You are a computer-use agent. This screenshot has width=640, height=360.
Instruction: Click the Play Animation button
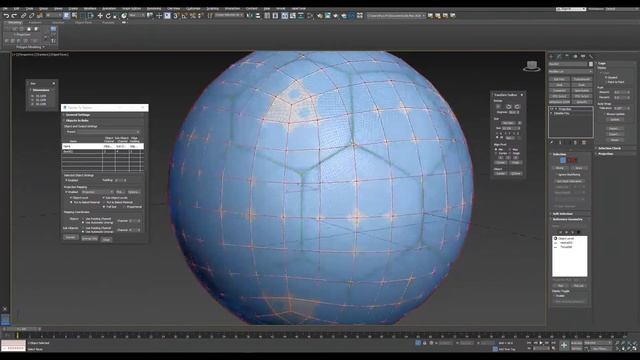click(x=541, y=343)
